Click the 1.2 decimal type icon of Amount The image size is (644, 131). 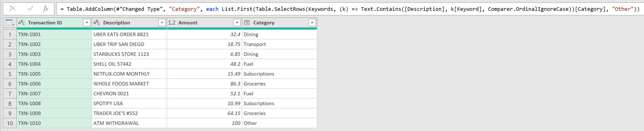(x=172, y=23)
